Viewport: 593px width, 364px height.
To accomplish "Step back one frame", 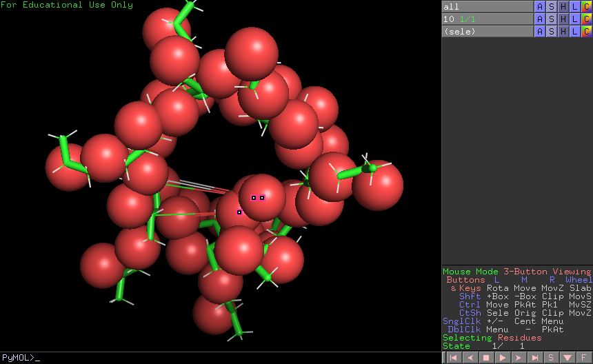I will click(469, 358).
